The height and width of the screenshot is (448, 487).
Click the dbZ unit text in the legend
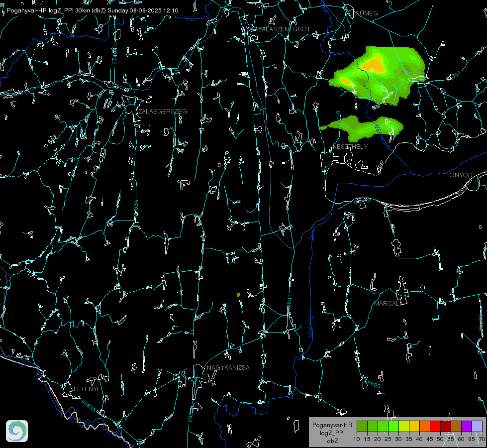(332, 441)
